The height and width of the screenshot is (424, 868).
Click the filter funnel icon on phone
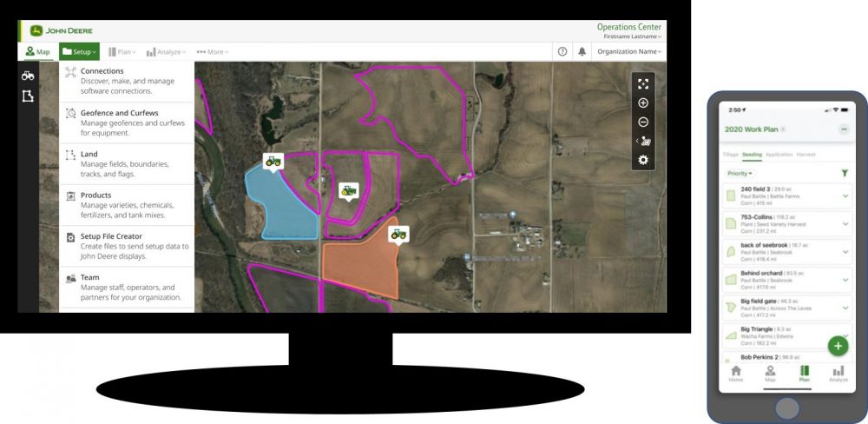[845, 174]
